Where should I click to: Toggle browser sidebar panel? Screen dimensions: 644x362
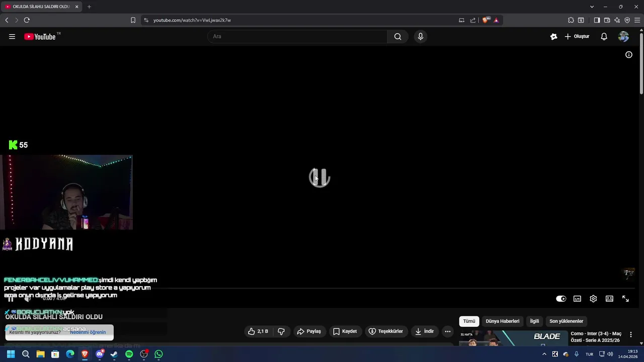(597, 20)
